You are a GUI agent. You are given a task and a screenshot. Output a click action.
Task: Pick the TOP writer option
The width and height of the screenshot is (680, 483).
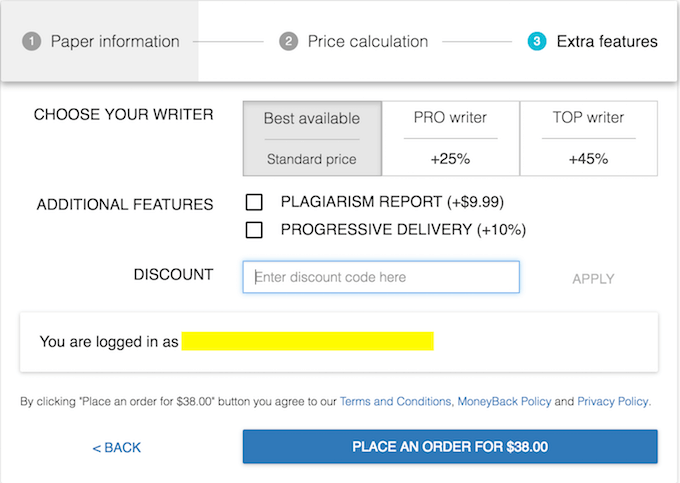click(588, 138)
